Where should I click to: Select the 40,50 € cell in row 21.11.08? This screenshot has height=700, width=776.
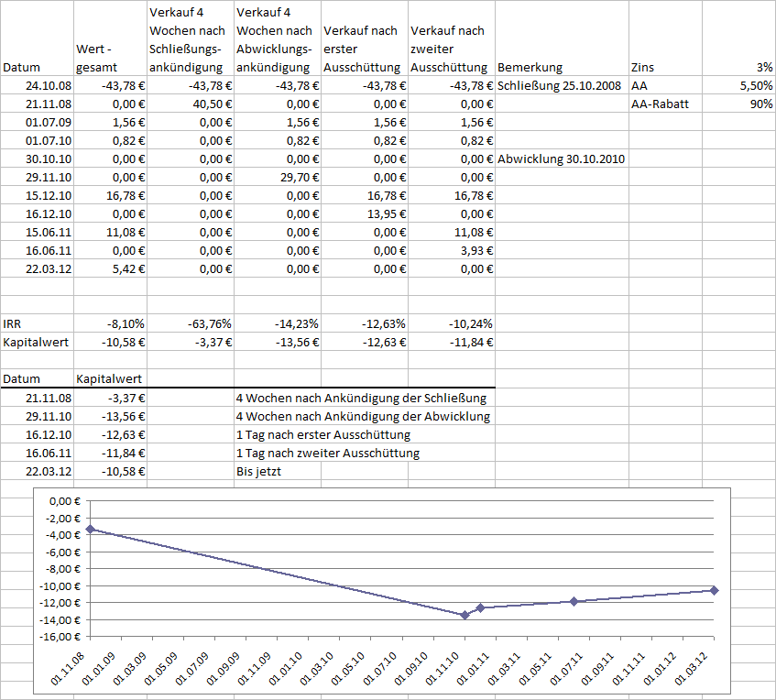click(191, 104)
